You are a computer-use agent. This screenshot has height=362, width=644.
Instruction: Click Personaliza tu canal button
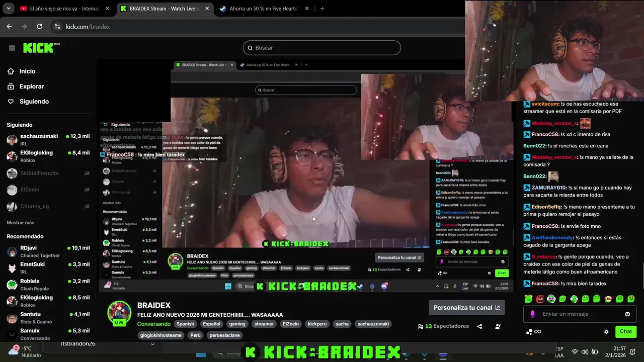click(x=467, y=308)
